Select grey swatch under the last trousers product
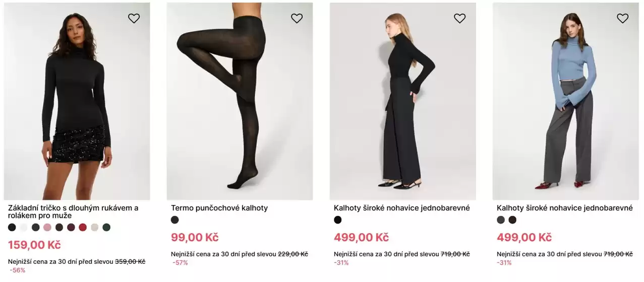 pyautogui.click(x=501, y=220)
